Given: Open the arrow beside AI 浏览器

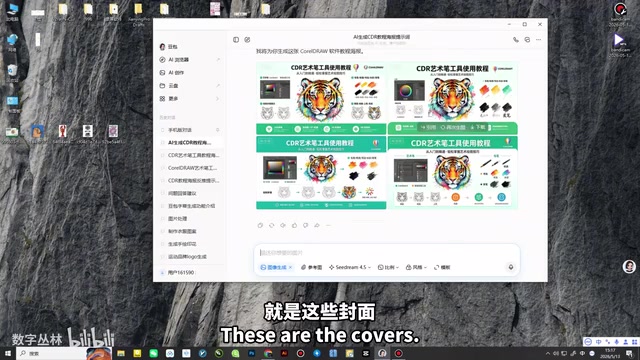Looking at the screenshot, I should click(x=218, y=60).
